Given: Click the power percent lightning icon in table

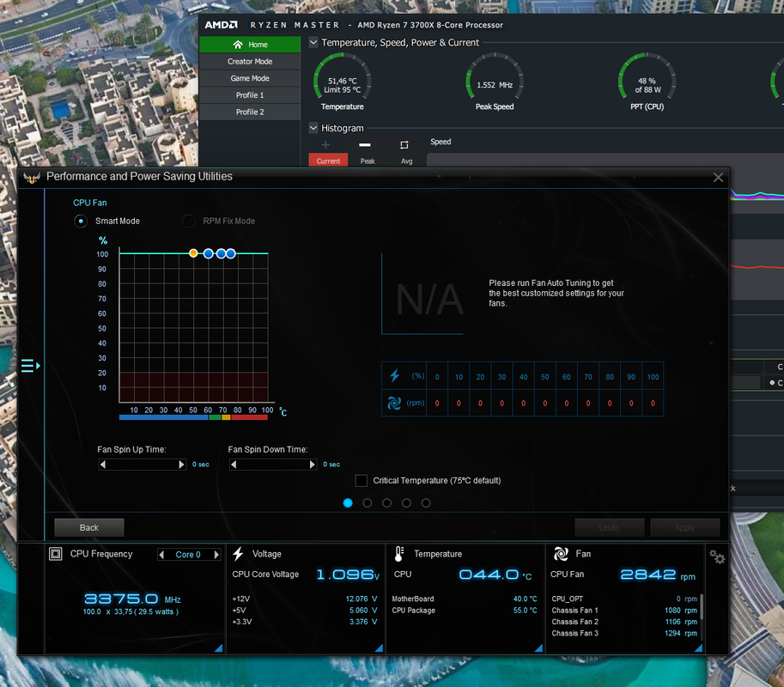Looking at the screenshot, I should [x=394, y=375].
